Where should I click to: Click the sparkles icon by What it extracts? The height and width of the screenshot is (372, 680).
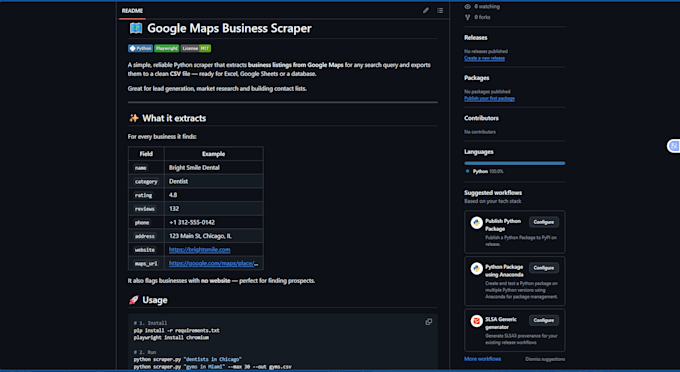[x=134, y=118]
